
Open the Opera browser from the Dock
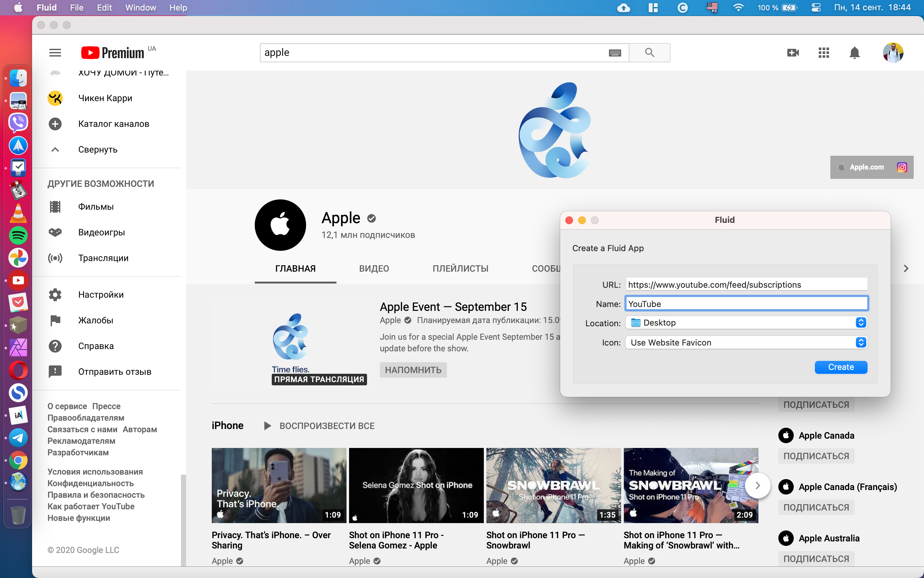tap(18, 370)
